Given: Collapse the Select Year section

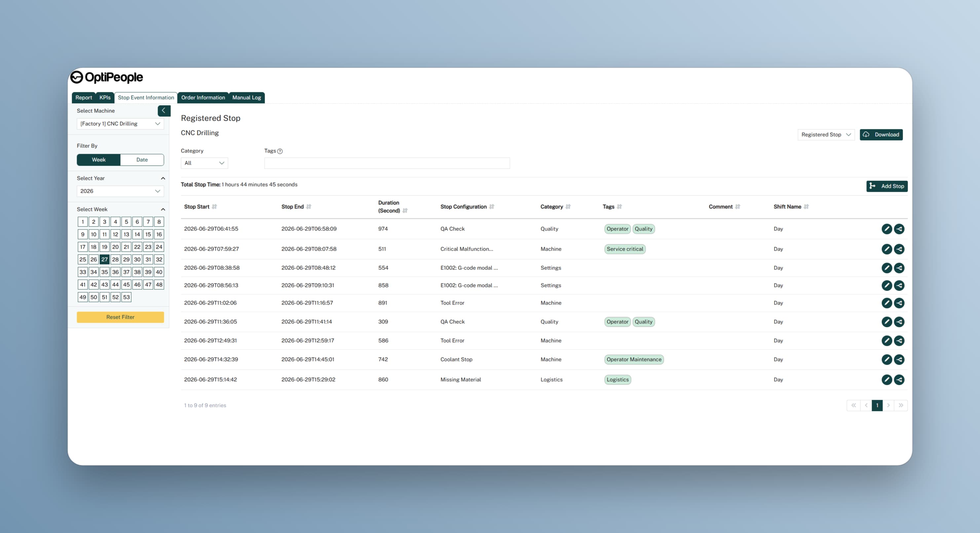Looking at the screenshot, I should coord(163,178).
